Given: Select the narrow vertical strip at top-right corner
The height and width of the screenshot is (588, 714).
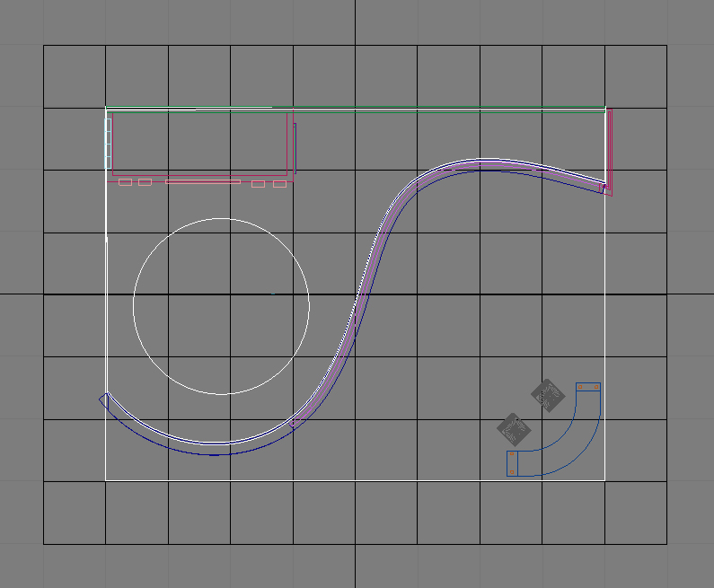Looking at the screenshot, I should (x=609, y=144).
